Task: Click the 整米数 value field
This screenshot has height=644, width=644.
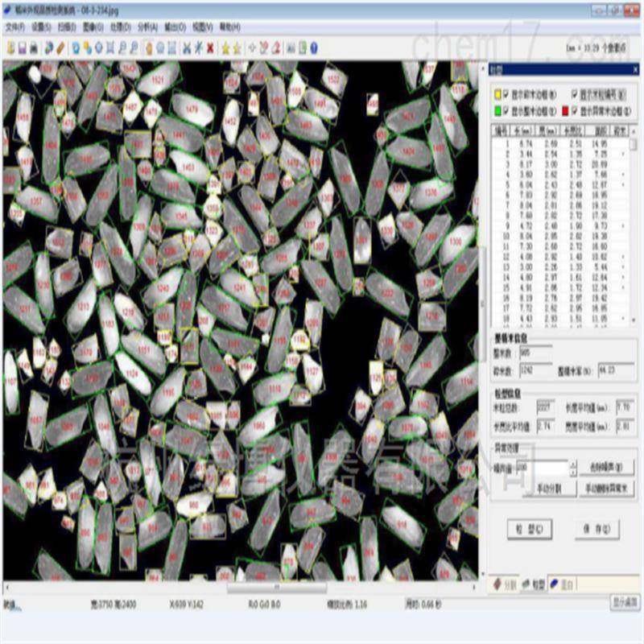Action: pyautogui.click(x=535, y=353)
